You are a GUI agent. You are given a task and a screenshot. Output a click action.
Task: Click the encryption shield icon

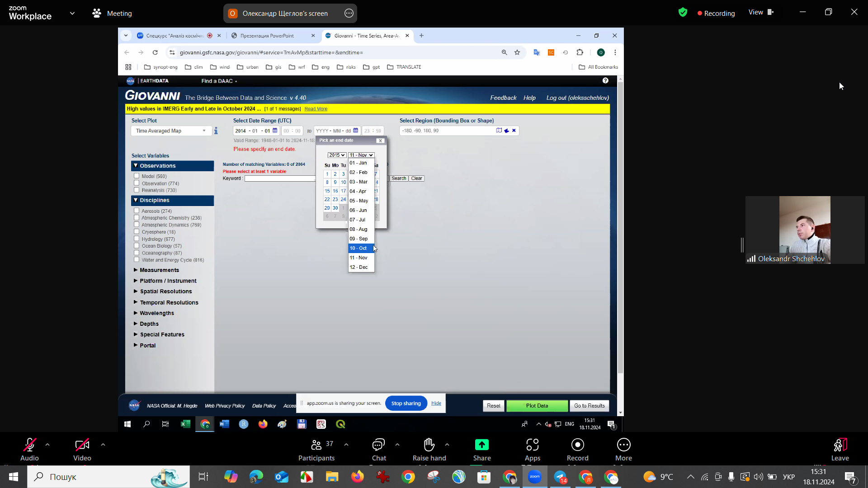tap(683, 13)
